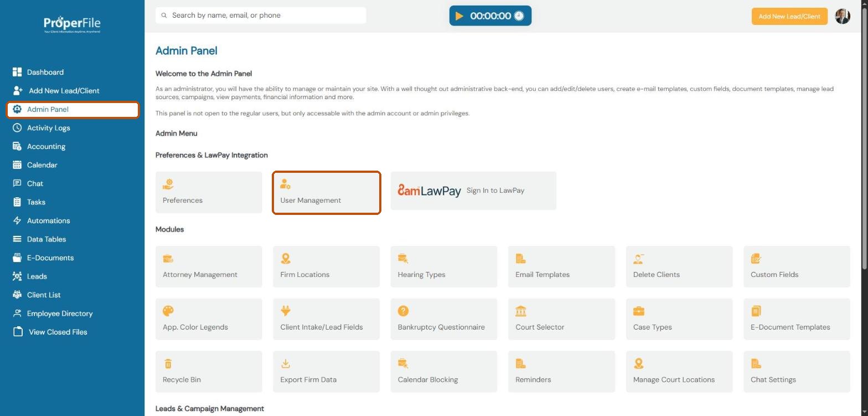Click the Attorney Management briefcase icon

pos(168,259)
